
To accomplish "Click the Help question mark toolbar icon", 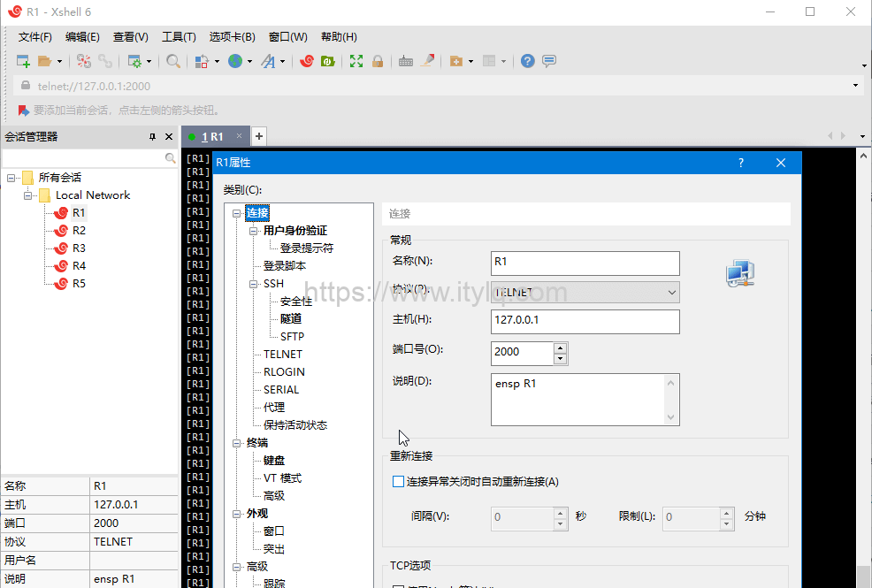I will [x=526, y=60].
